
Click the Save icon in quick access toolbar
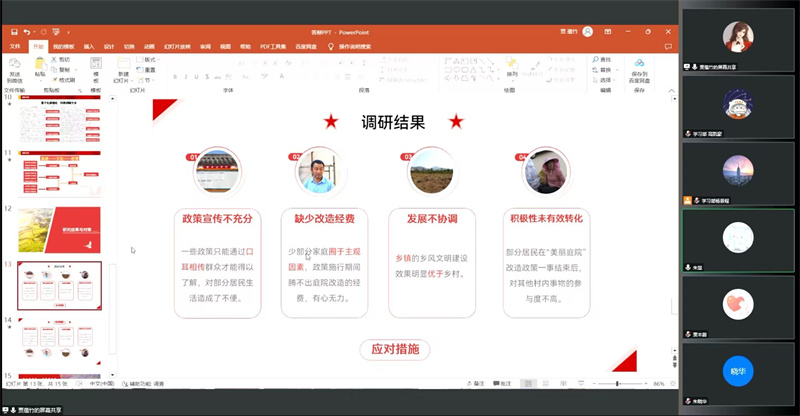point(14,32)
